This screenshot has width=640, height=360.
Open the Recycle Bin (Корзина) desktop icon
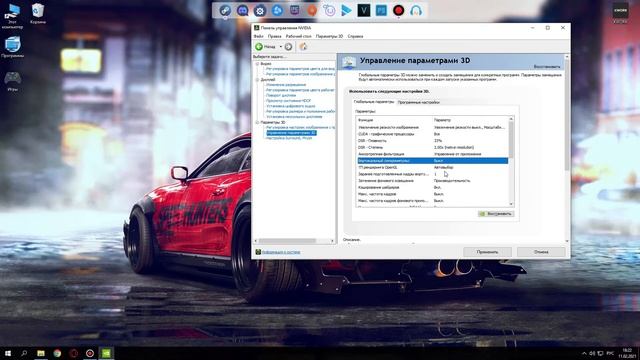pyautogui.click(x=38, y=13)
